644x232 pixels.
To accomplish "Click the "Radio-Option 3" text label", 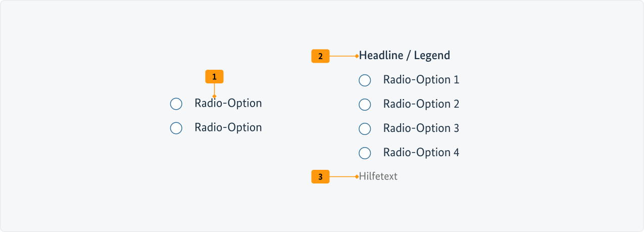I will [x=421, y=128].
